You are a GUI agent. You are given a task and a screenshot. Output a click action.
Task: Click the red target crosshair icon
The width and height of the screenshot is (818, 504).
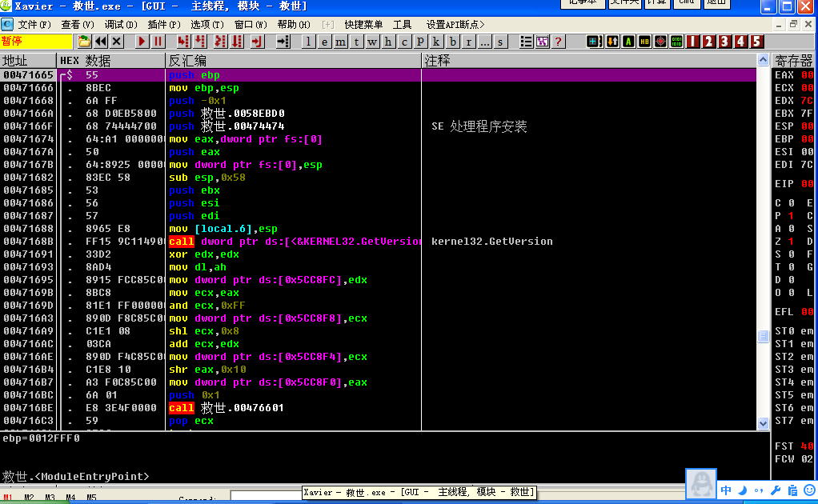click(x=660, y=42)
